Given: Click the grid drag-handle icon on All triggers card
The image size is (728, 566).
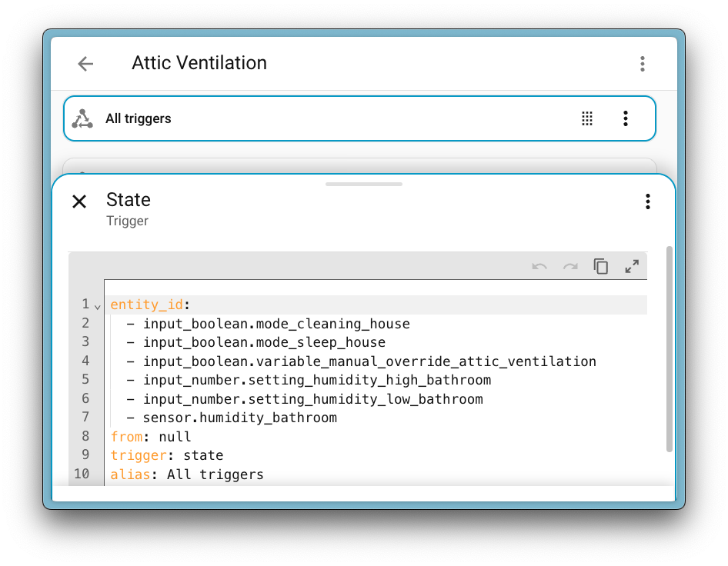Looking at the screenshot, I should tap(587, 118).
